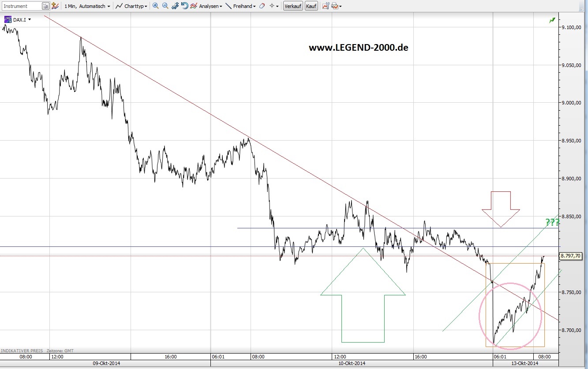Print the chart using the printer icon
The image size is (588, 369).
coord(333,6)
